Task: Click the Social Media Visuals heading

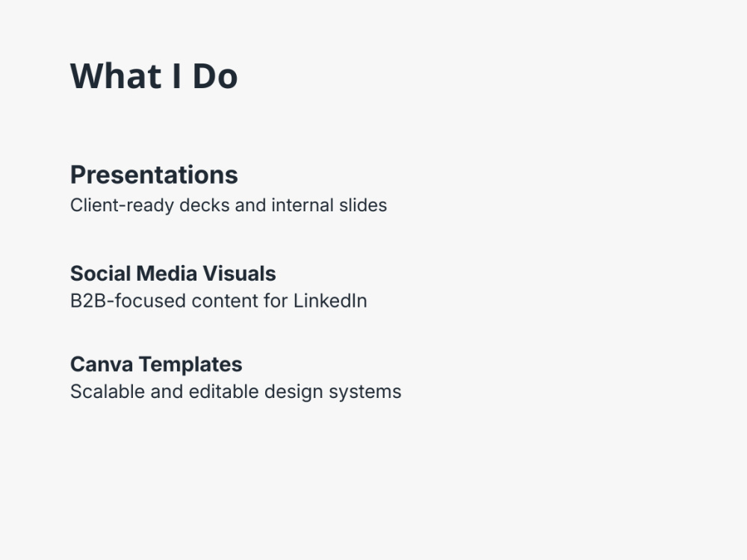Action: (x=173, y=274)
